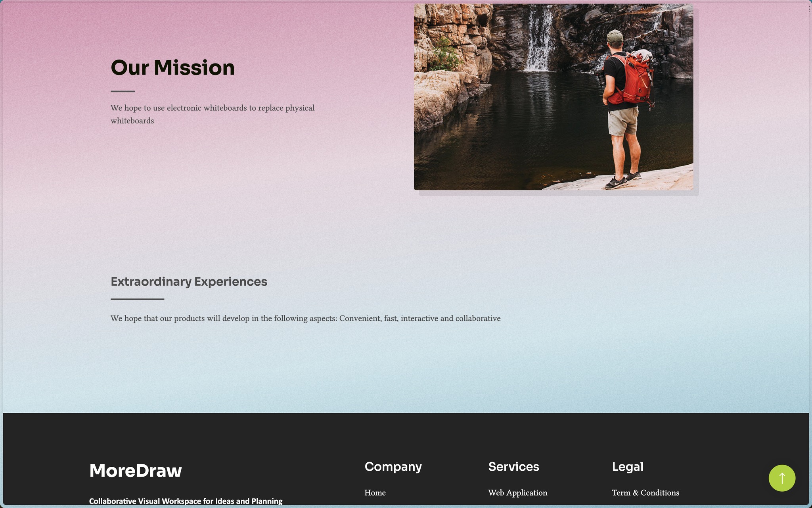Open the three-dot menu at top-right corner
812x508 pixels.
pos(809,9)
